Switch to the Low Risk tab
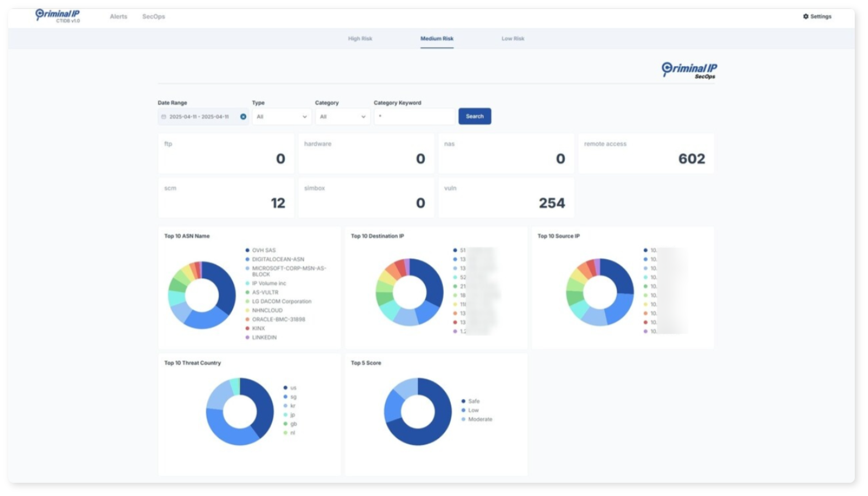This screenshot has height=496, width=868. (x=513, y=39)
